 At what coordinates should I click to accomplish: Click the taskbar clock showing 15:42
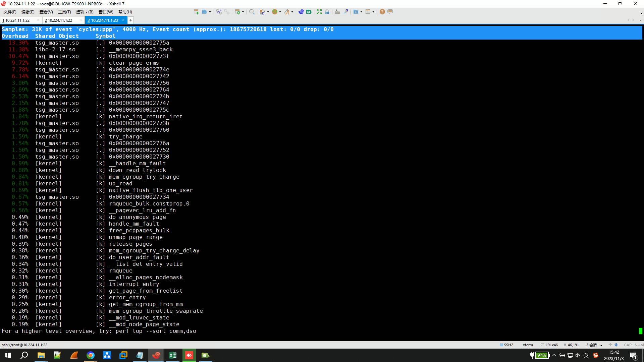coord(614,355)
